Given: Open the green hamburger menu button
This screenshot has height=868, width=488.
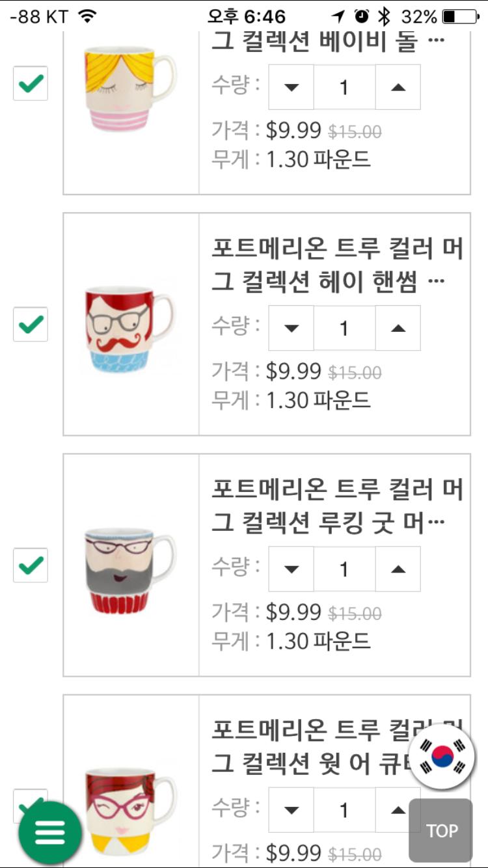Looking at the screenshot, I should pyautogui.click(x=50, y=832).
